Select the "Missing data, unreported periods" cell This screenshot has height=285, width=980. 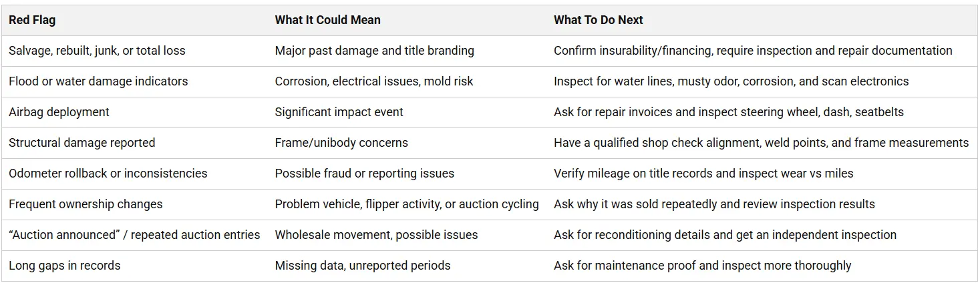coord(362,266)
